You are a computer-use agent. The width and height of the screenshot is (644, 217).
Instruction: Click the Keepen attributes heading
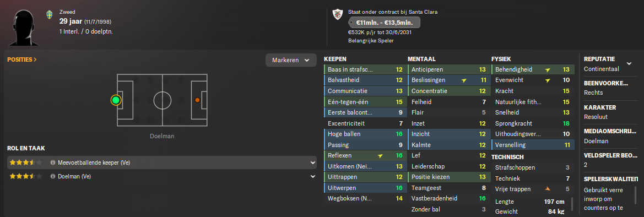(x=335, y=59)
